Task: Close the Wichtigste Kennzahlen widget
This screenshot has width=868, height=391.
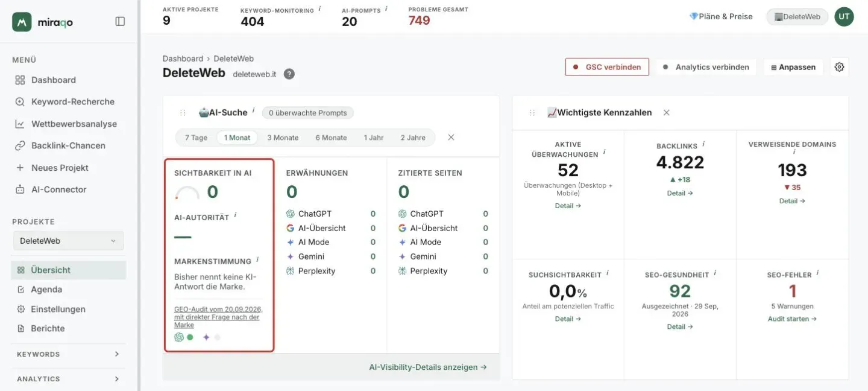Action: 666,112
